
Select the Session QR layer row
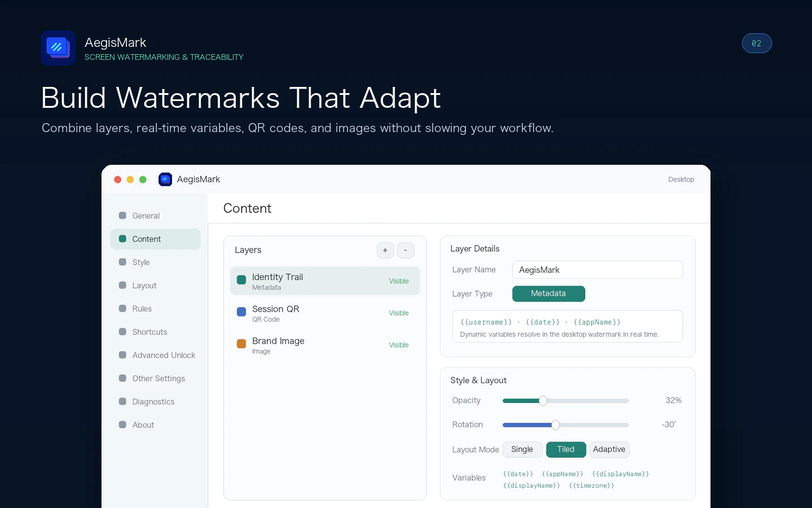tap(325, 313)
